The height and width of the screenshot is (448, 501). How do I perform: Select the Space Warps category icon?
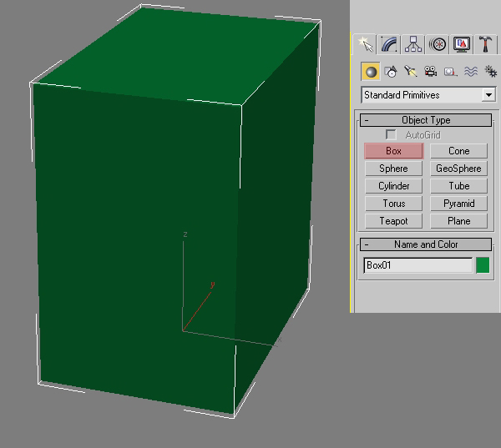coord(470,72)
